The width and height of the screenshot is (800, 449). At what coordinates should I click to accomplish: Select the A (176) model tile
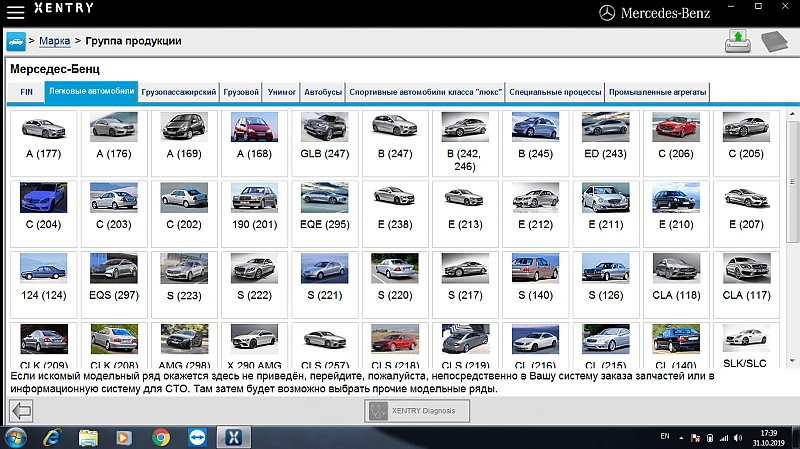pos(114,143)
